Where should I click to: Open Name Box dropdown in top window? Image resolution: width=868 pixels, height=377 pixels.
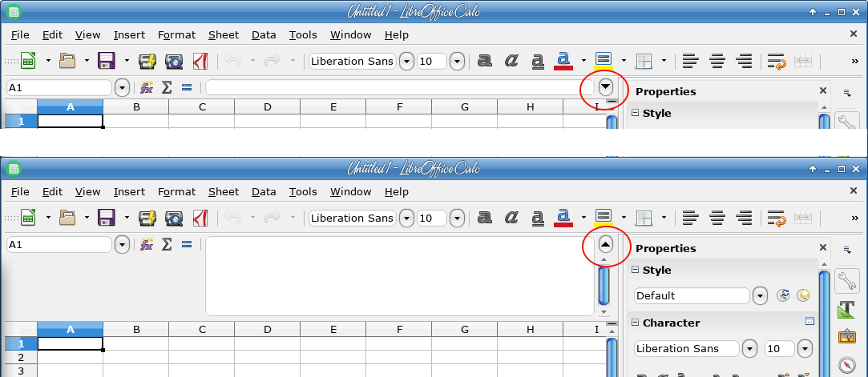122,87
